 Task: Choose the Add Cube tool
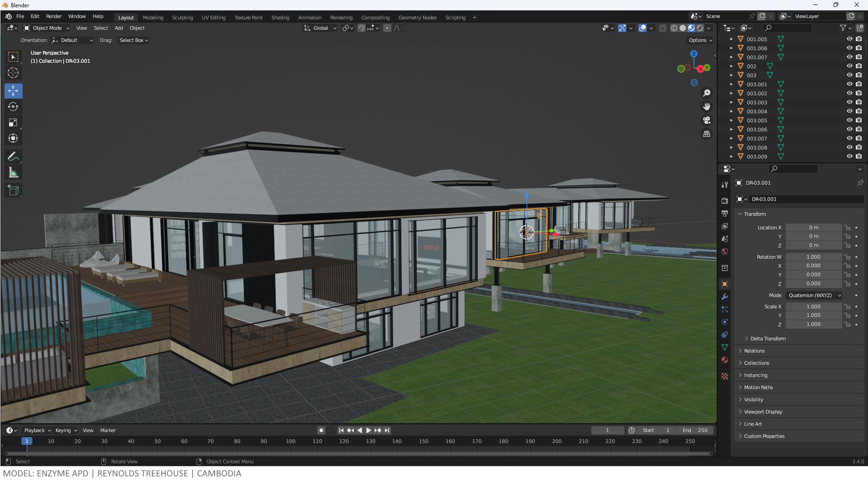click(x=13, y=191)
